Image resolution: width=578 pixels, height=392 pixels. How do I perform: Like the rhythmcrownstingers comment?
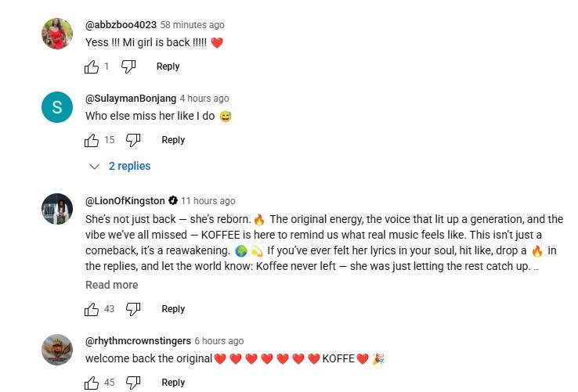[92, 383]
